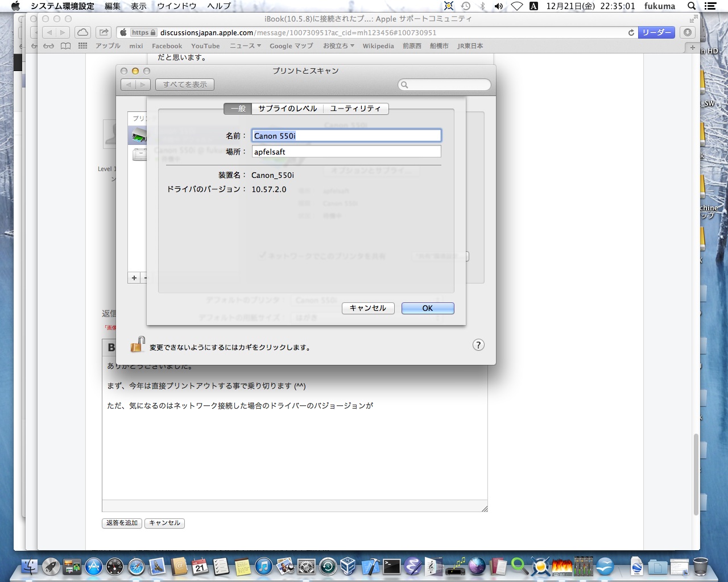
Task: Open the 編集 menu
Action: point(113,6)
